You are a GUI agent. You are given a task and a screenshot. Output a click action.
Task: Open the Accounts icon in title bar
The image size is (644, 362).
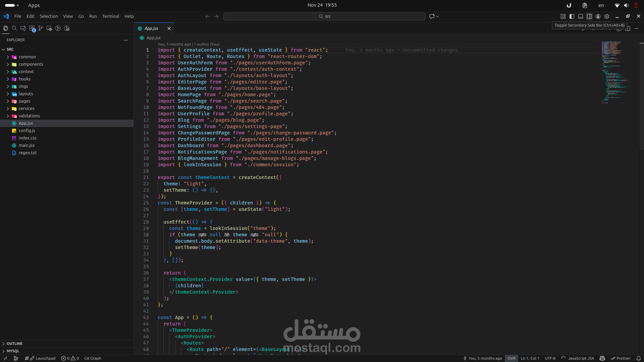(x=598, y=16)
